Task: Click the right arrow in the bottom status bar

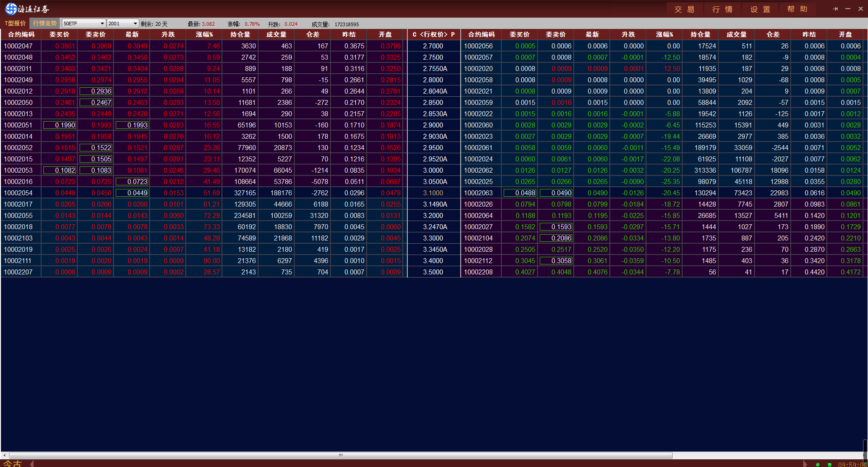Action: coord(805,463)
